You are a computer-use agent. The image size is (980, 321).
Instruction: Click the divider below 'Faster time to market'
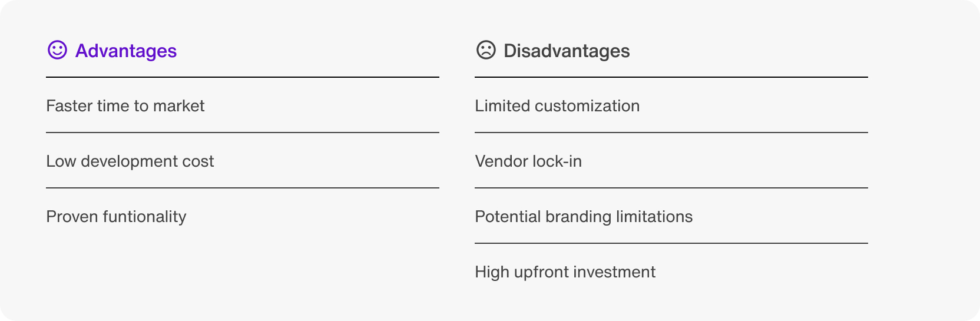[243, 133]
